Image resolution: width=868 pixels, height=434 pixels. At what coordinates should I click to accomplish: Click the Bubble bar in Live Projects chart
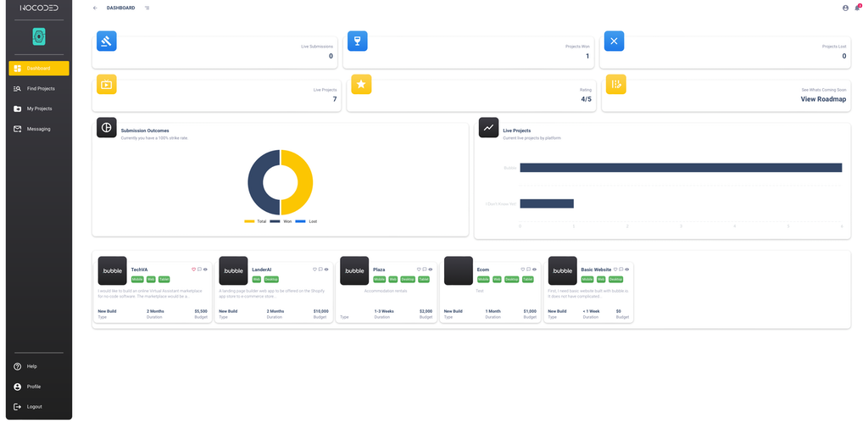(x=681, y=168)
